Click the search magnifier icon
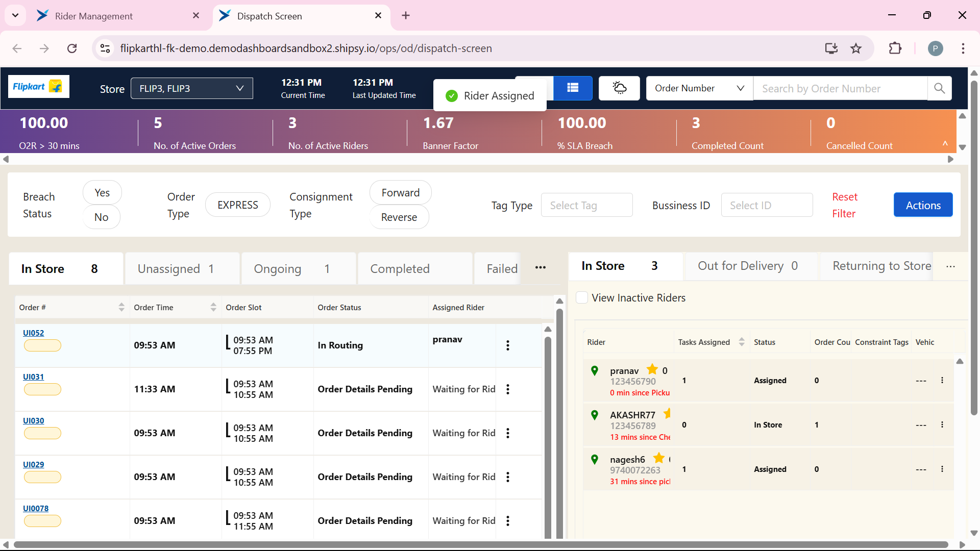This screenshot has width=980, height=551. pos(939,88)
